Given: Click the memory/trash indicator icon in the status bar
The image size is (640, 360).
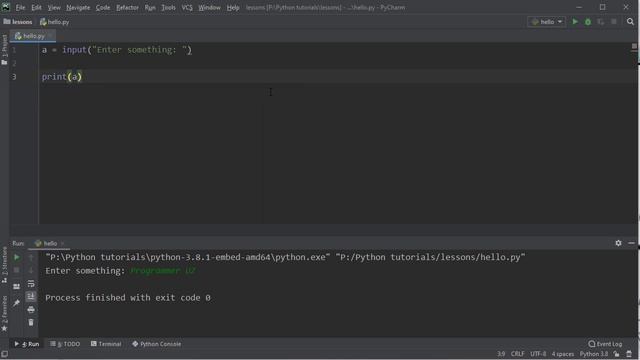Looking at the screenshot, I should (629, 354).
